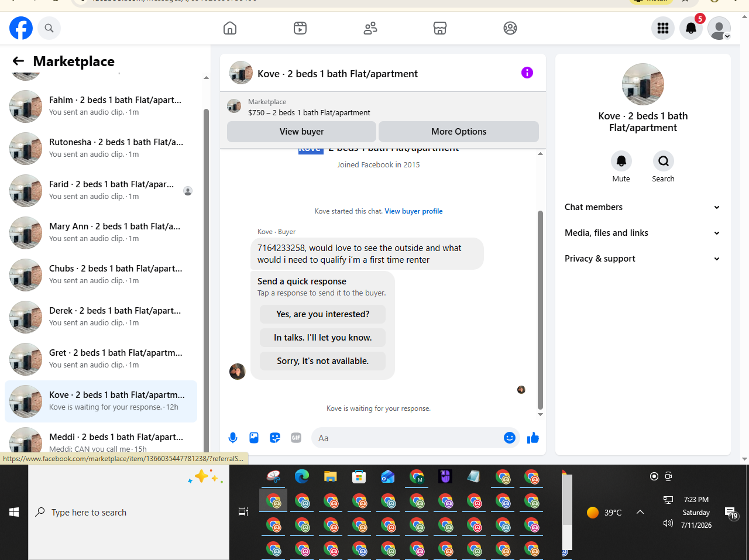Record a voice clip microphone icon
This screenshot has width=749, height=560.
tap(233, 438)
